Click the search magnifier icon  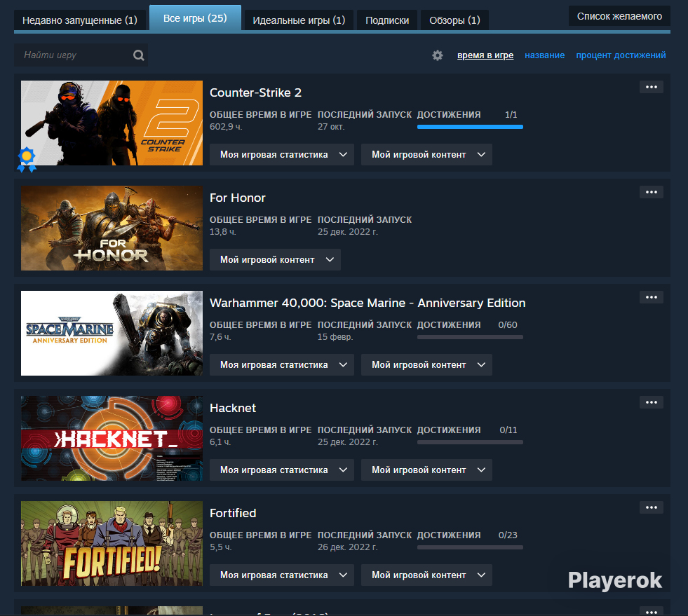[139, 55]
